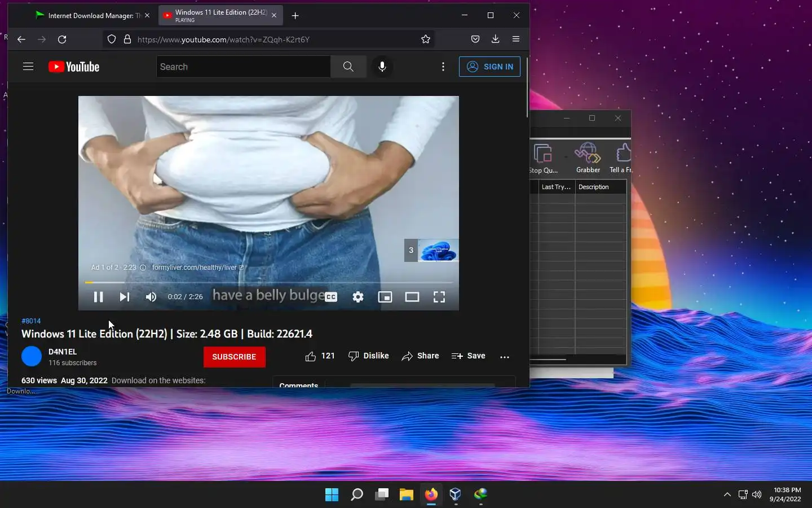Screen dimensions: 812x508
Task: Search with your voice microphone
Action: (382, 67)
